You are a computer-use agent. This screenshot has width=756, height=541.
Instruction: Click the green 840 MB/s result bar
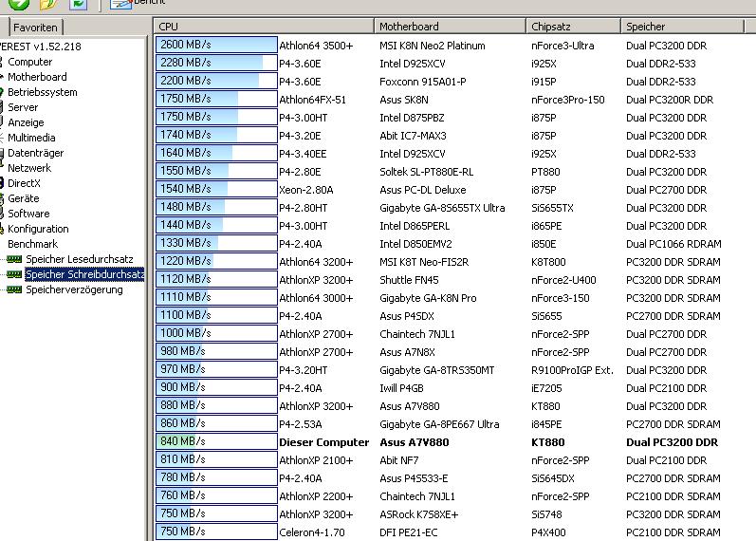[x=216, y=441]
